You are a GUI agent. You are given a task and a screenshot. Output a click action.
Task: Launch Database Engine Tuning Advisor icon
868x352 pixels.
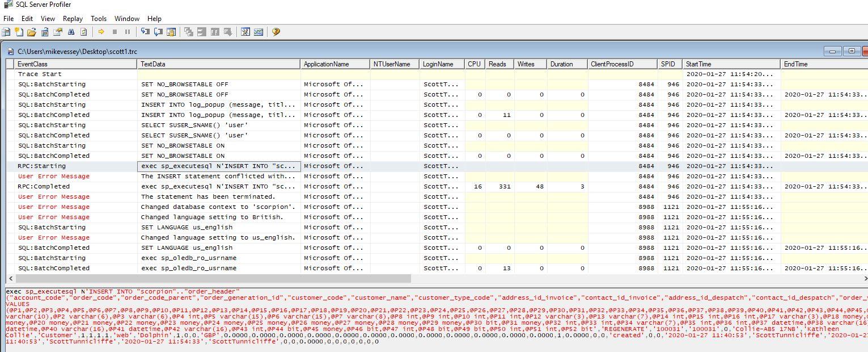[245, 32]
